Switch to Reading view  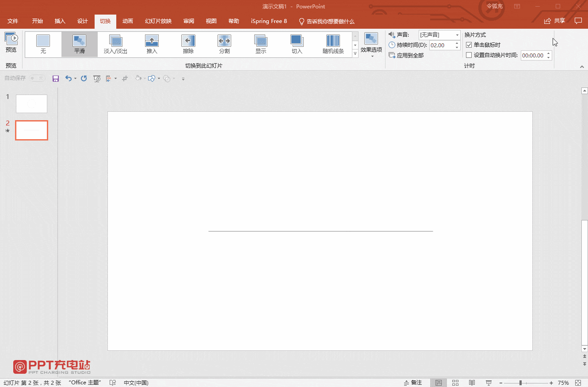point(472,383)
